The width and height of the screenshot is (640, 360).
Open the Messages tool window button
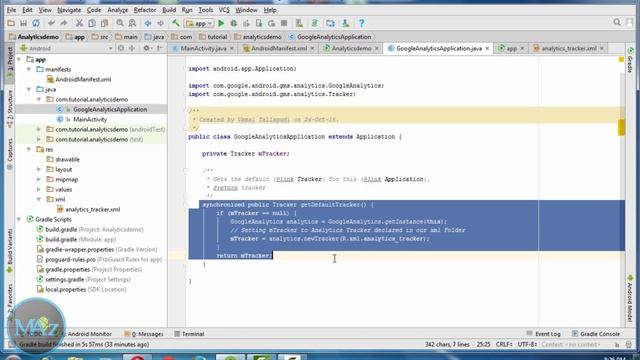point(144,334)
